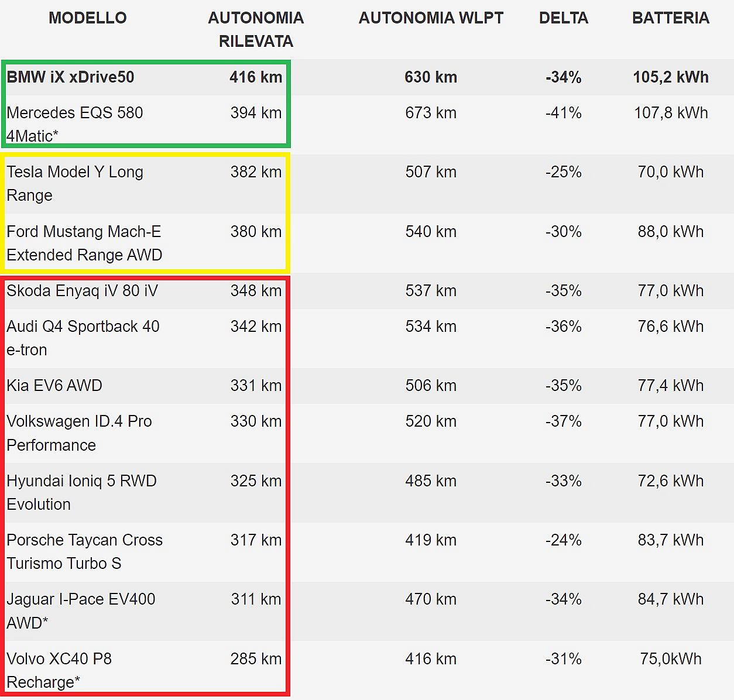This screenshot has width=734, height=700.
Task: Click the 77,4 kWh battery cell
Action: click(x=671, y=385)
